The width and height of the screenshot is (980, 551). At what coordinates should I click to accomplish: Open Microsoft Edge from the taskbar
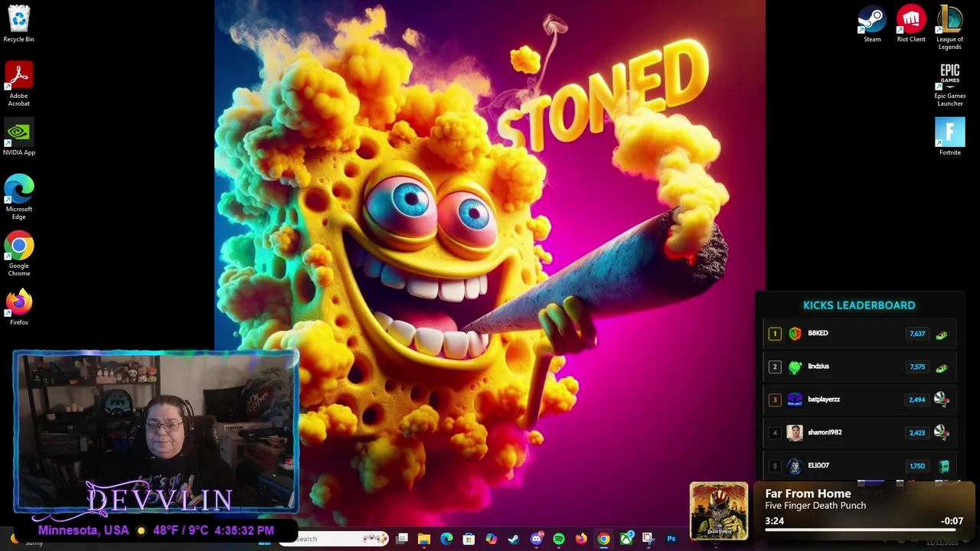click(x=446, y=539)
